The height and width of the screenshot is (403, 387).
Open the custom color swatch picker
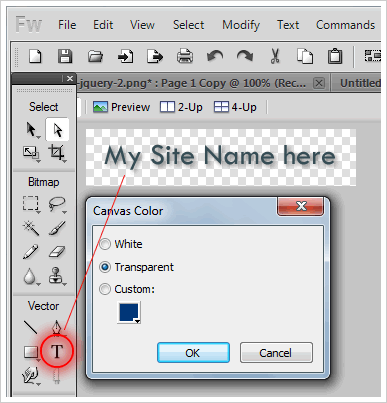click(129, 313)
